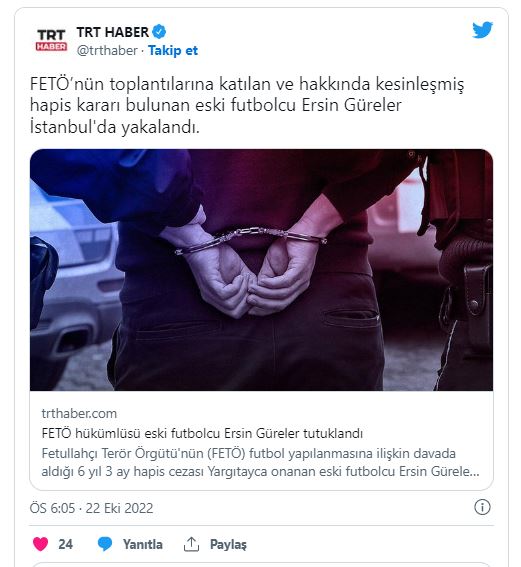Click the TRT Haber profile avatar
The height and width of the screenshot is (567, 521).
point(51,40)
